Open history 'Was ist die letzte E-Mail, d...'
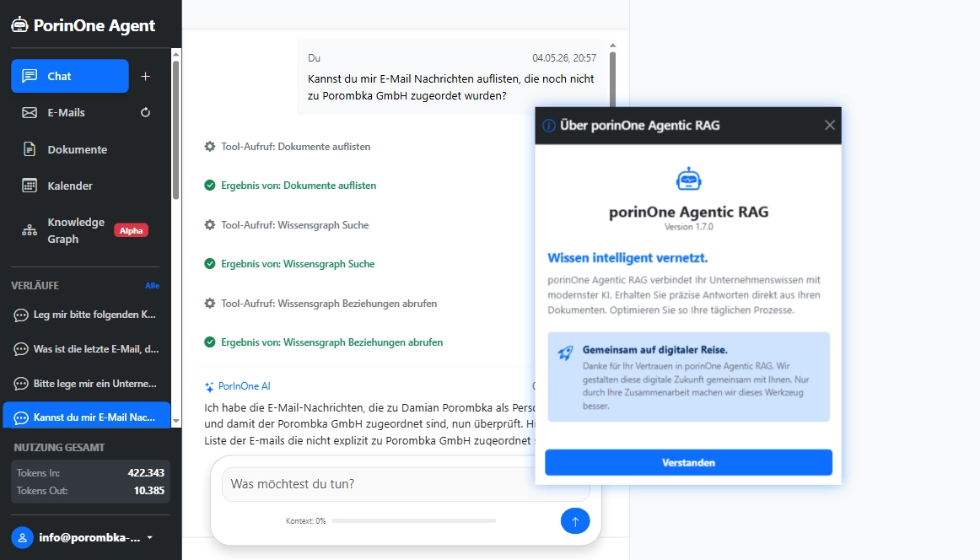 (x=86, y=349)
